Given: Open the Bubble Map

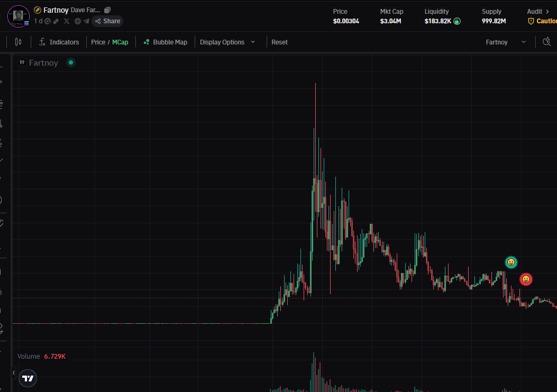Looking at the screenshot, I should pos(165,42).
